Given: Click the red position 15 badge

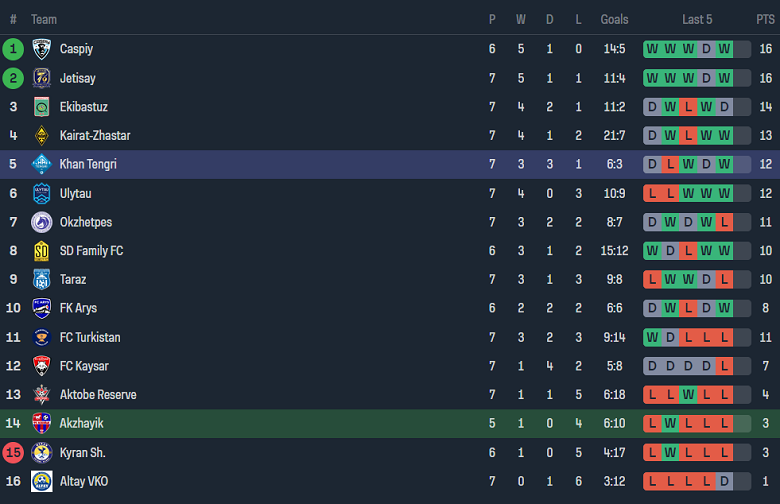Looking at the screenshot, I should [13, 453].
